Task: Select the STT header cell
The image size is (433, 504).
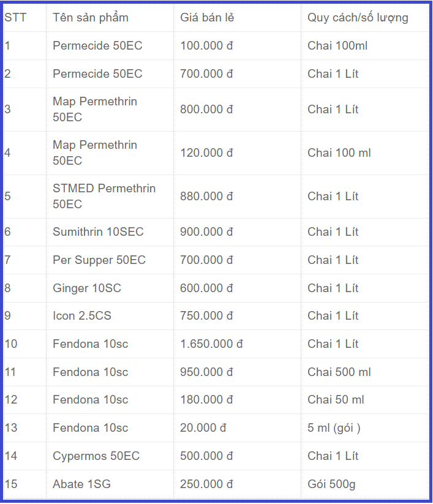Action: pos(15,18)
